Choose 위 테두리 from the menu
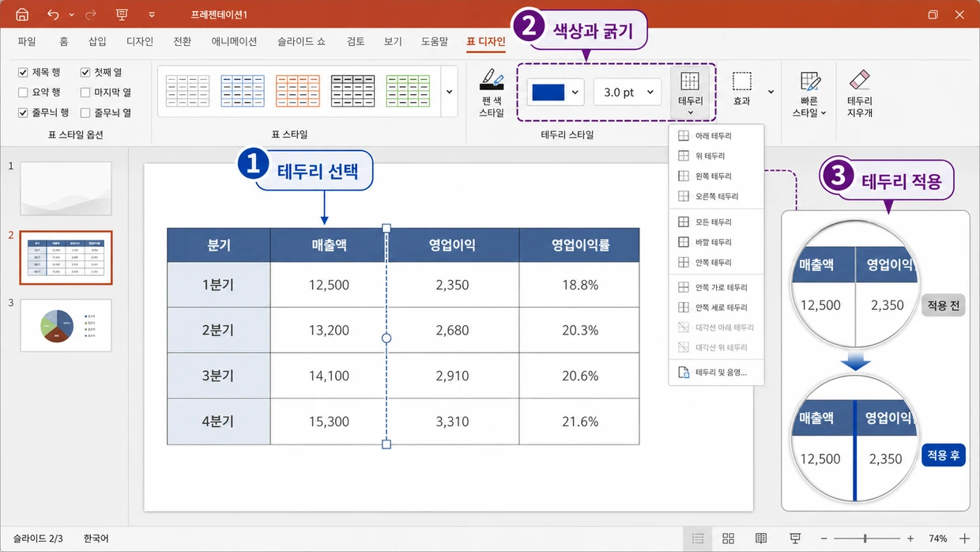The height and width of the screenshot is (552, 980). click(716, 156)
